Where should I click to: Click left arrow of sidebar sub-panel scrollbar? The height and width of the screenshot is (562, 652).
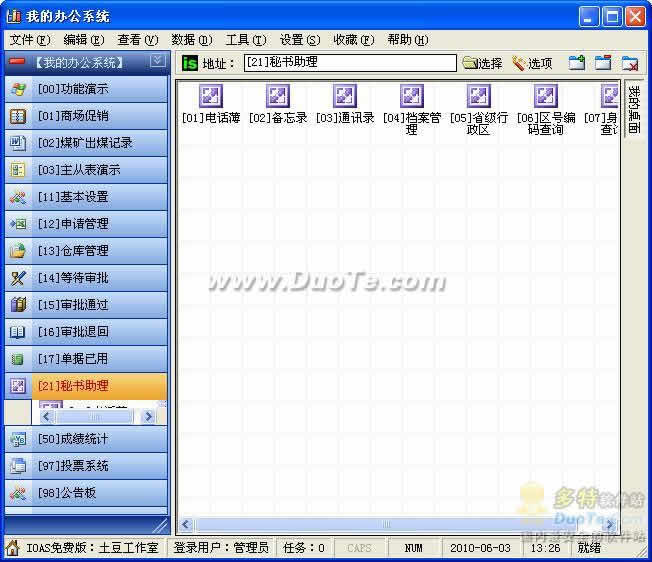[46, 417]
